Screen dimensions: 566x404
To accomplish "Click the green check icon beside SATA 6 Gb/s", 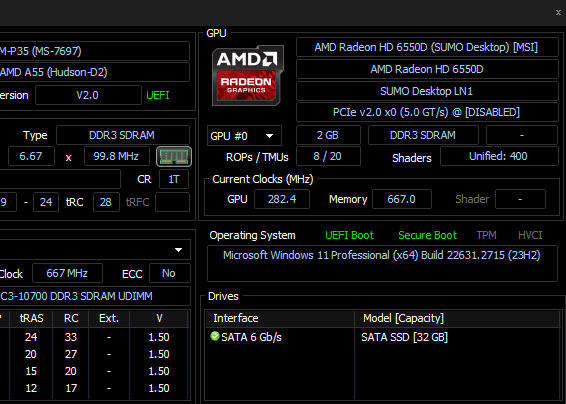I will [x=215, y=336].
